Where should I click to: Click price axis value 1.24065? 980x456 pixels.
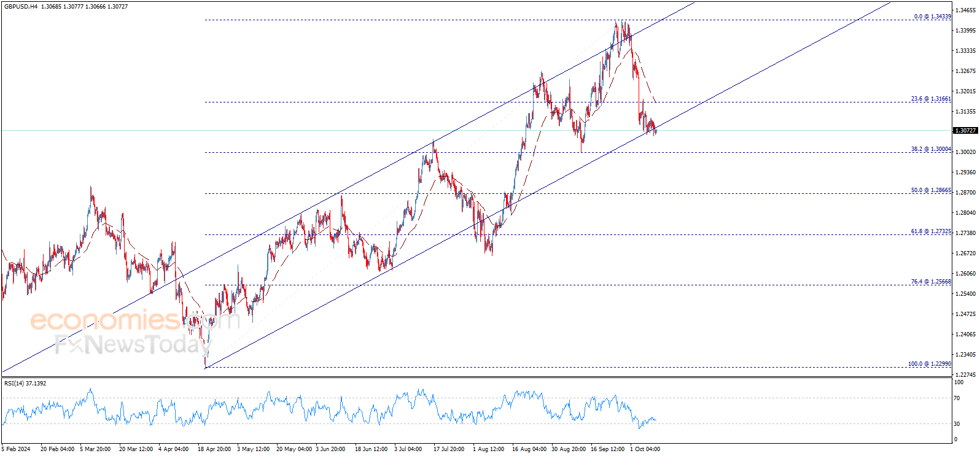tap(966, 334)
